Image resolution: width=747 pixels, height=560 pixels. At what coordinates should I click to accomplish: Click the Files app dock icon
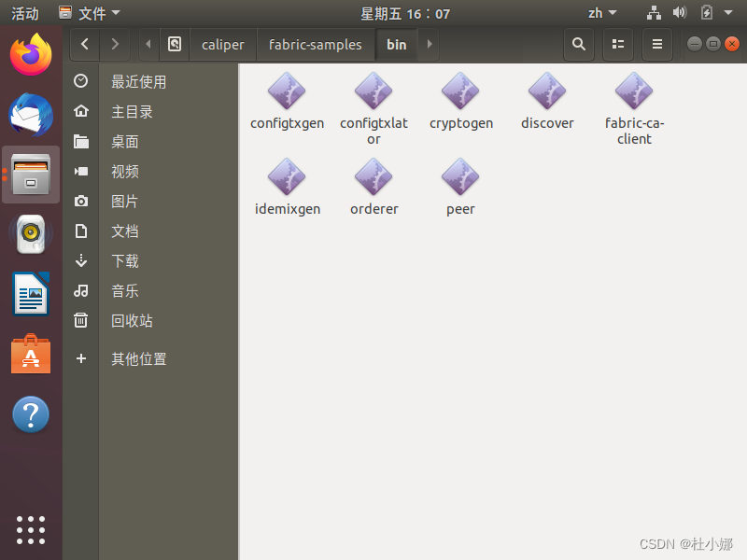point(31,175)
